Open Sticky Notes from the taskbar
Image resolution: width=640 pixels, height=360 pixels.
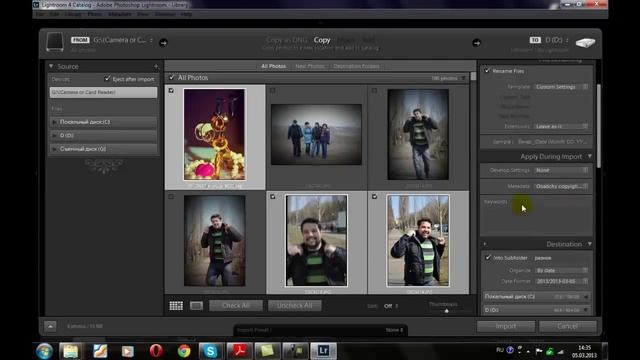pos(267,351)
